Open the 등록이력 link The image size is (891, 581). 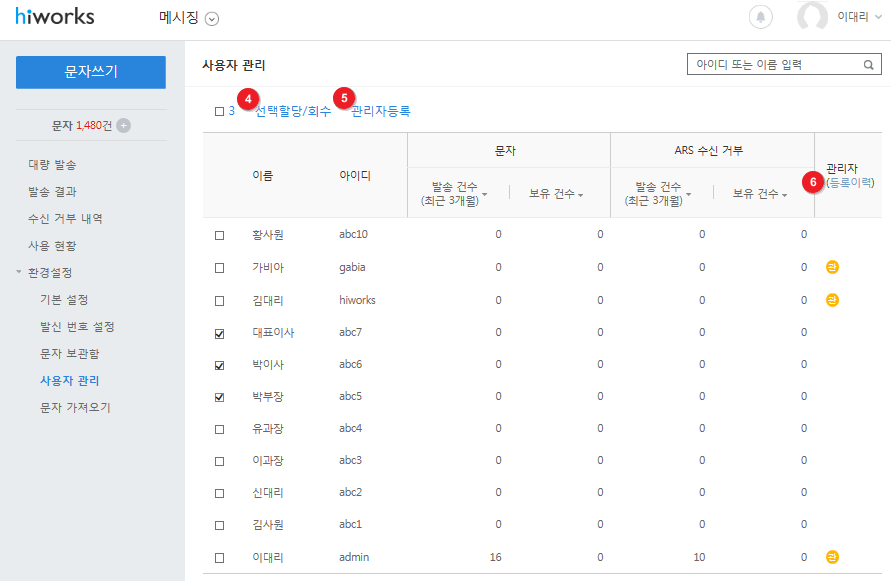click(851, 183)
